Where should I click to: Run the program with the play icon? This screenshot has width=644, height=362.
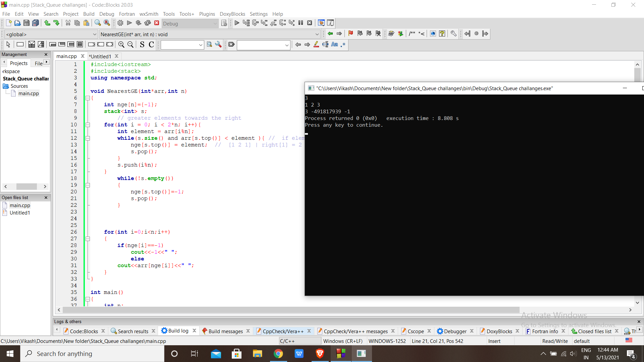129,23
